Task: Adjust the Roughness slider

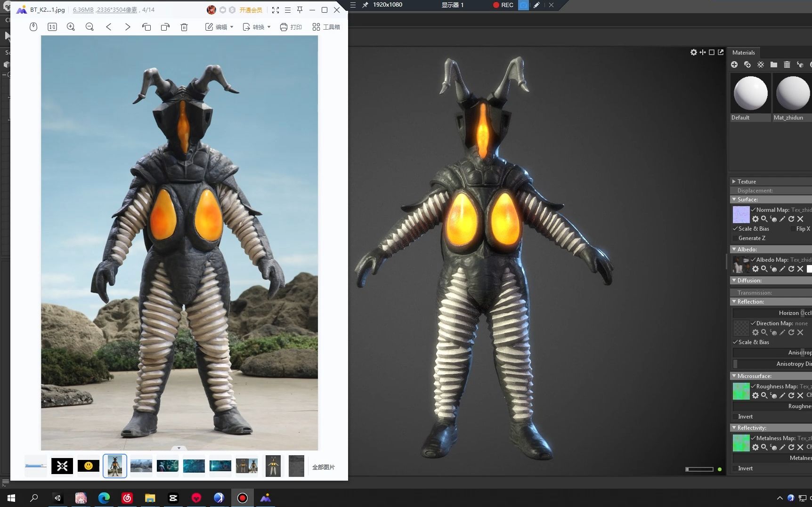Action: (772, 406)
